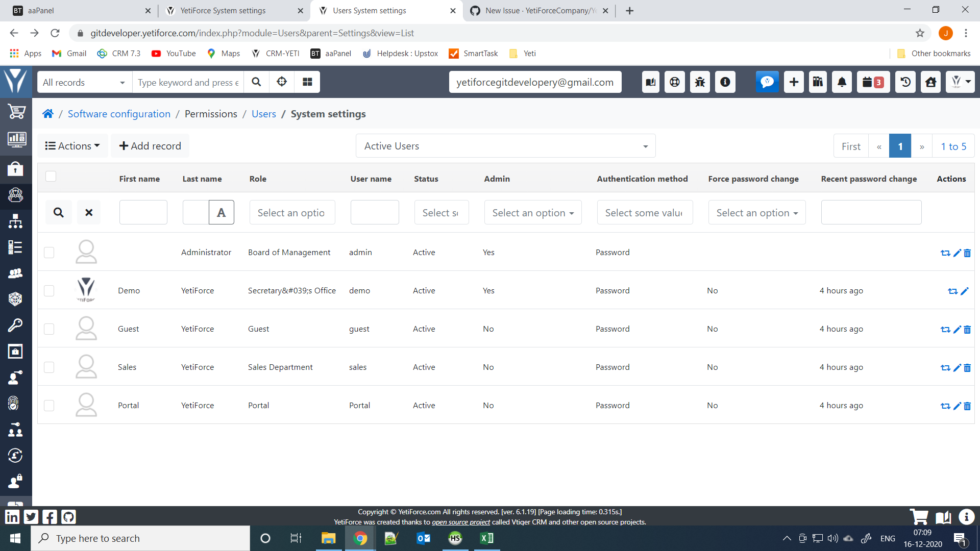Click the Add record button

[150, 146]
